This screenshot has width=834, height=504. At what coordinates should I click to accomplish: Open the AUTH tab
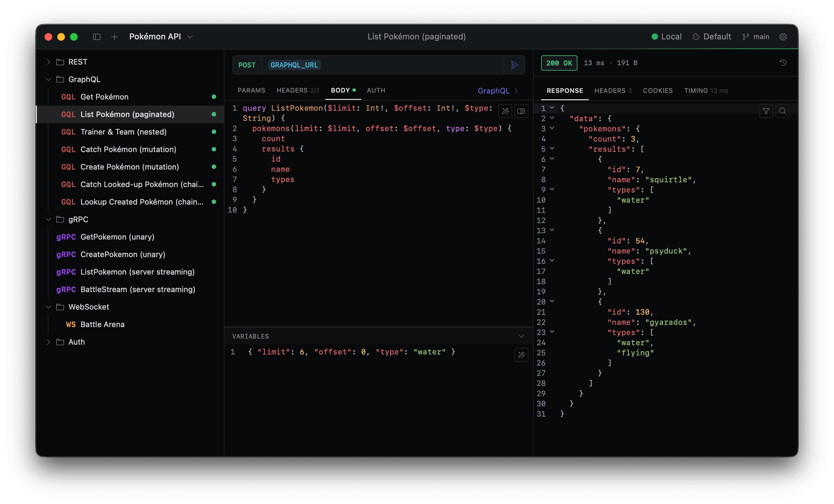tap(376, 90)
